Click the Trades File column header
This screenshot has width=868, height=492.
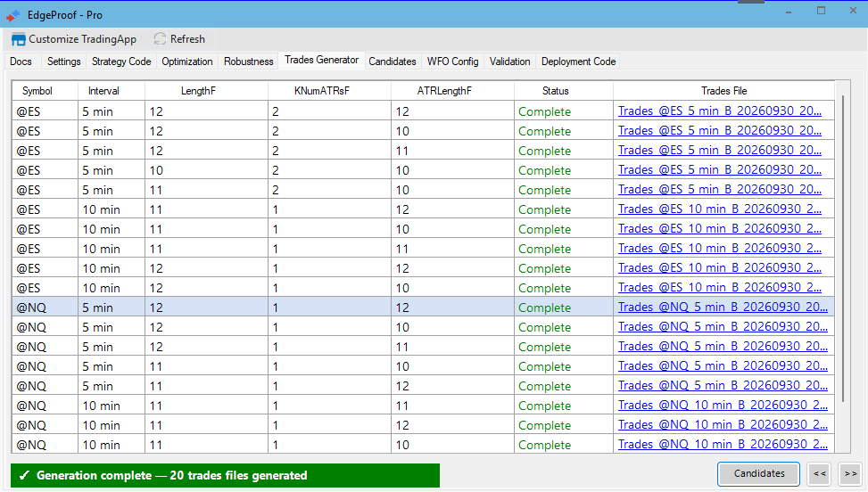[724, 91]
